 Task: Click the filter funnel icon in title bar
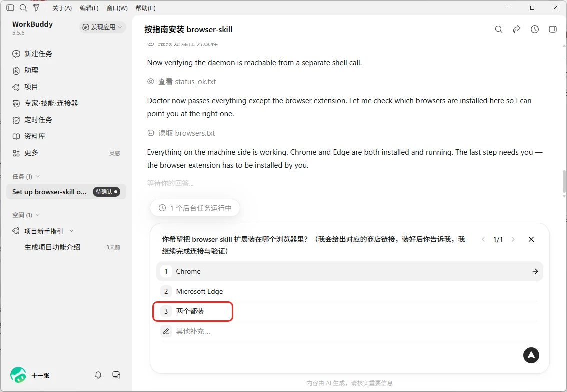click(36, 8)
